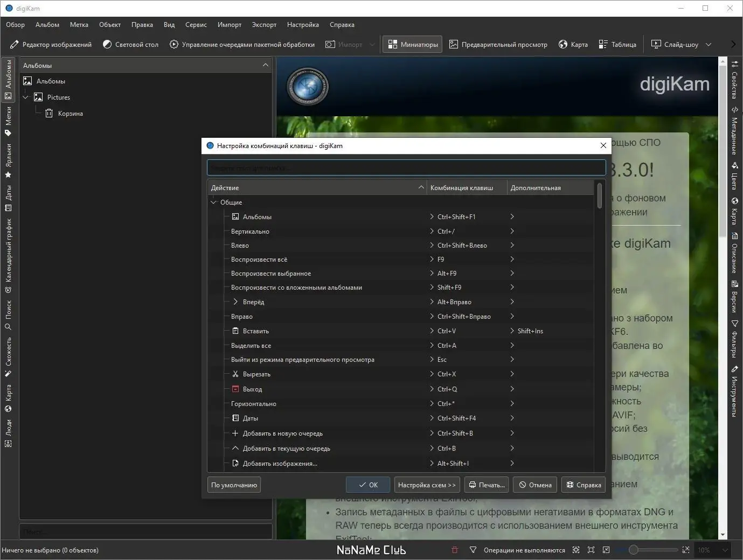Switch to Предварительный просмотр view
Viewport: 743px width, 560px height.
[x=498, y=45]
